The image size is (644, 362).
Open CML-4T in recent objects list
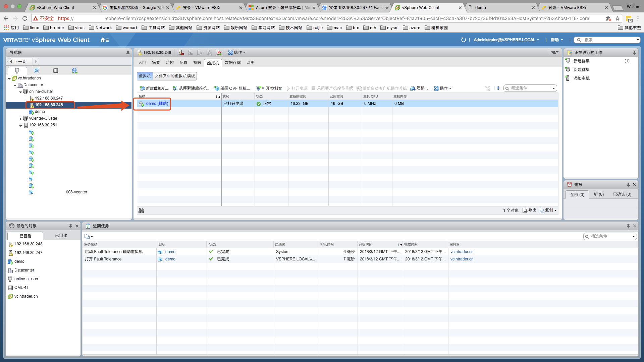[21, 288]
